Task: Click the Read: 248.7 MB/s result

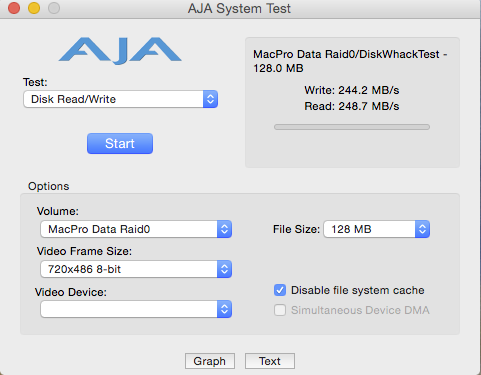Action: click(x=352, y=106)
